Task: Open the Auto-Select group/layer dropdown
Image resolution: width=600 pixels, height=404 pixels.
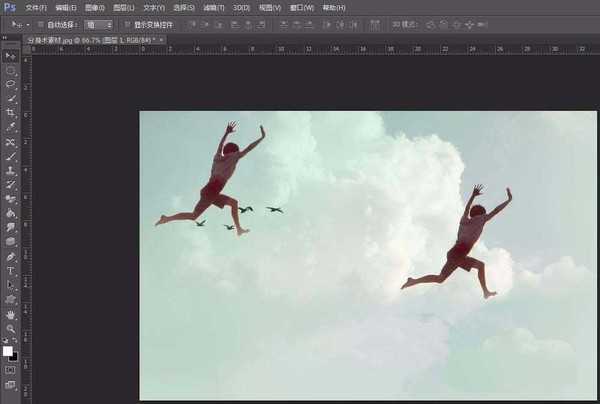Action: click(98, 24)
